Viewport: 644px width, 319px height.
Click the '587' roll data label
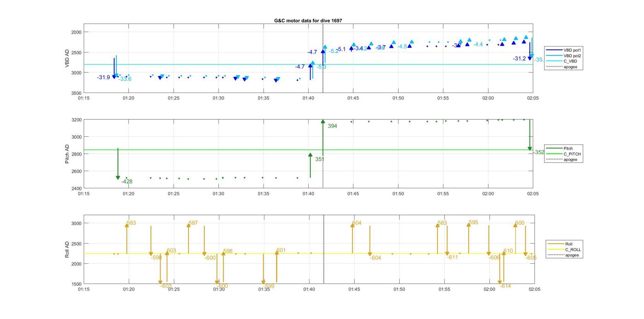tap(193, 223)
